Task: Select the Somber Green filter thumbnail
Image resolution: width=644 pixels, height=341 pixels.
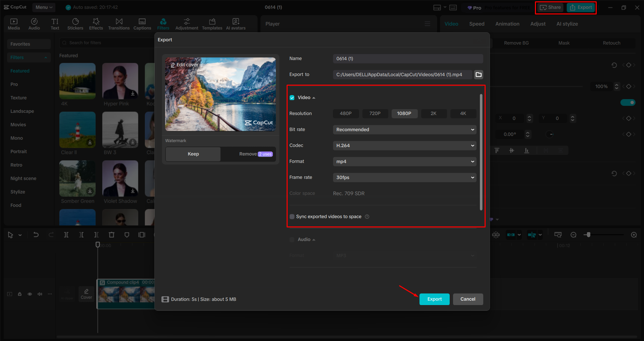Action: pos(77,178)
